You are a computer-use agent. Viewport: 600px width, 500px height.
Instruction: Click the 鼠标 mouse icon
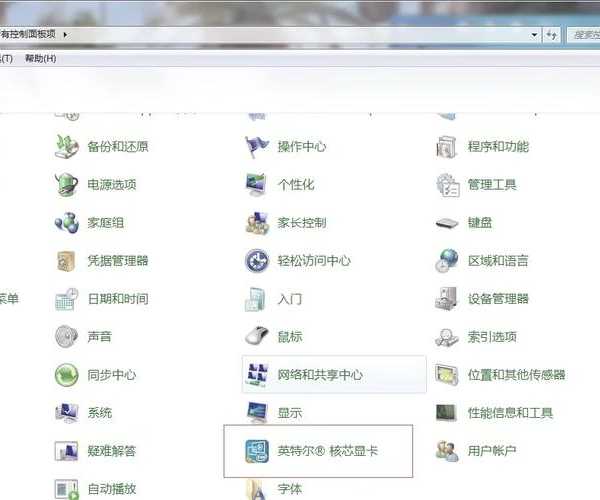pos(256,336)
